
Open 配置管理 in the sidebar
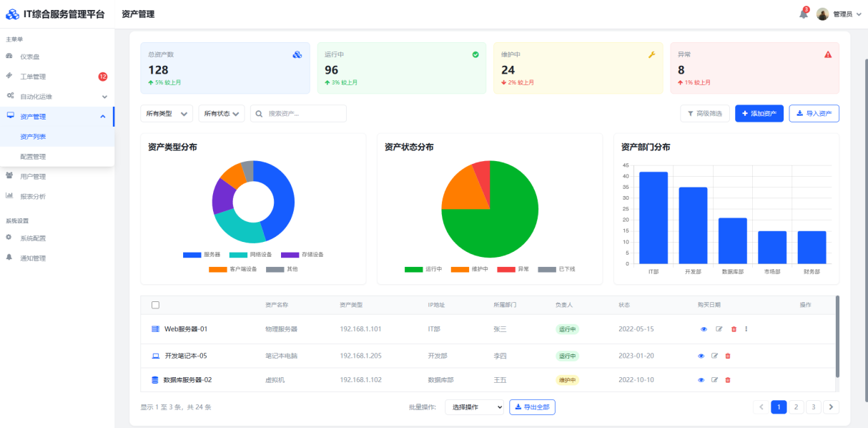tap(33, 157)
